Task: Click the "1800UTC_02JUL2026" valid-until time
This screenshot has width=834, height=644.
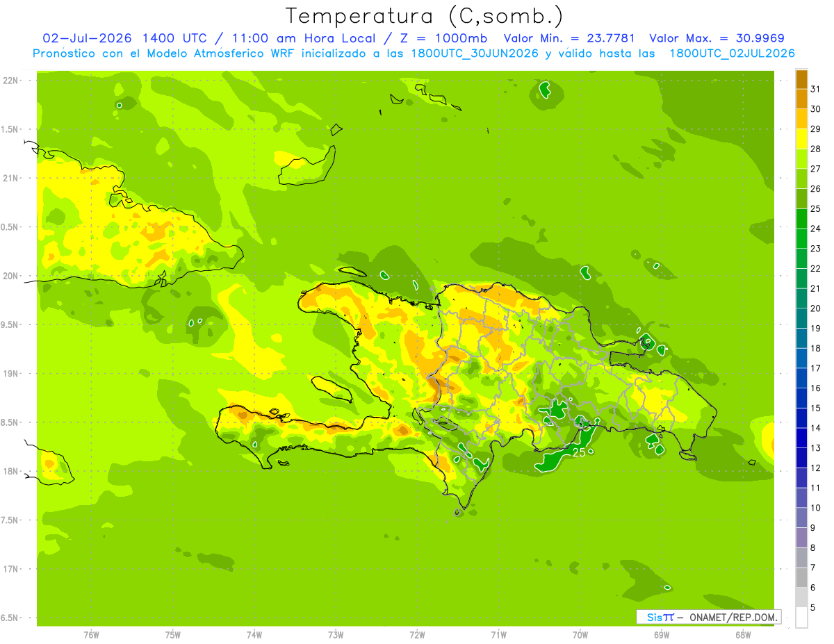Action: [732, 53]
